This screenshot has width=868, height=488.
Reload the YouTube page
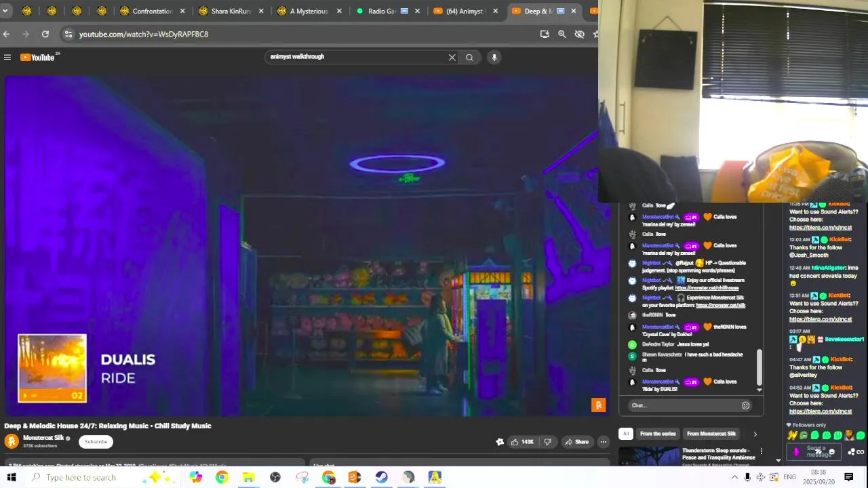coord(45,34)
